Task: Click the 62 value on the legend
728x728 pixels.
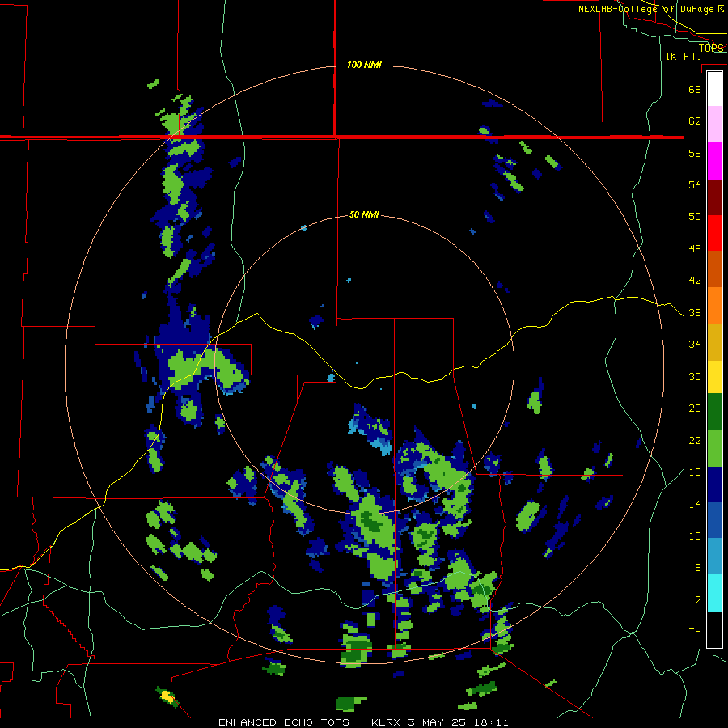Action: (695, 121)
